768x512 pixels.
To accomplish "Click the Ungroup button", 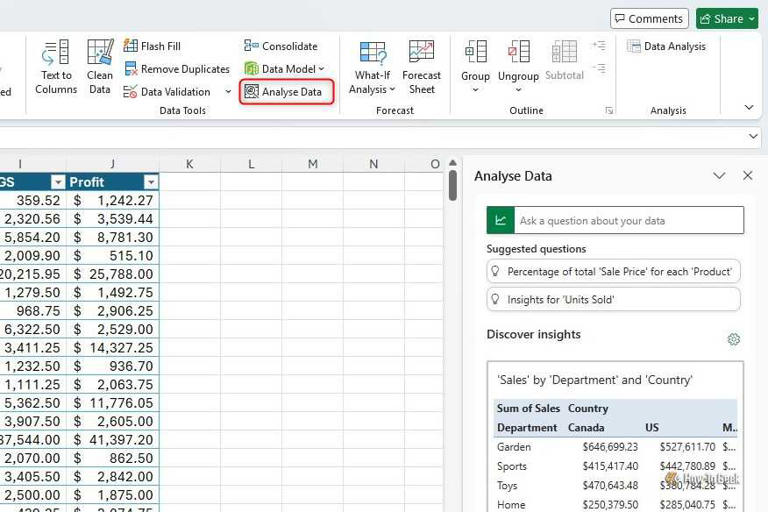I will pyautogui.click(x=518, y=59).
